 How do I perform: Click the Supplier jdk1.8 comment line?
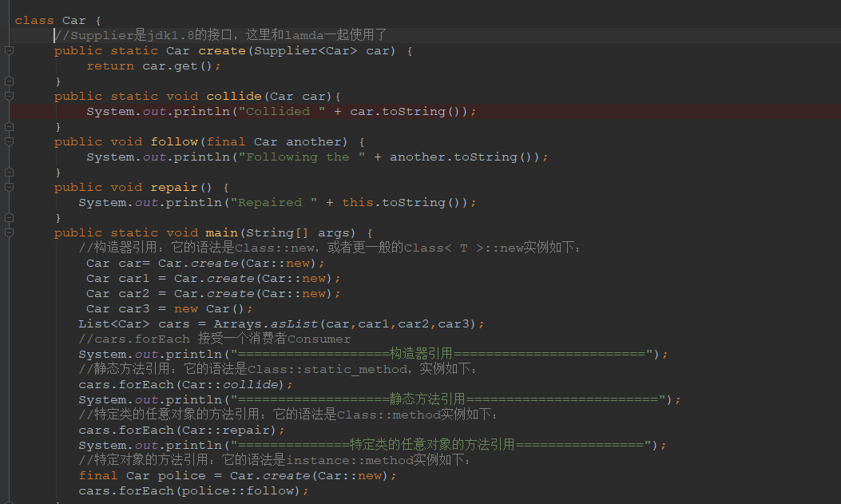(220, 35)
